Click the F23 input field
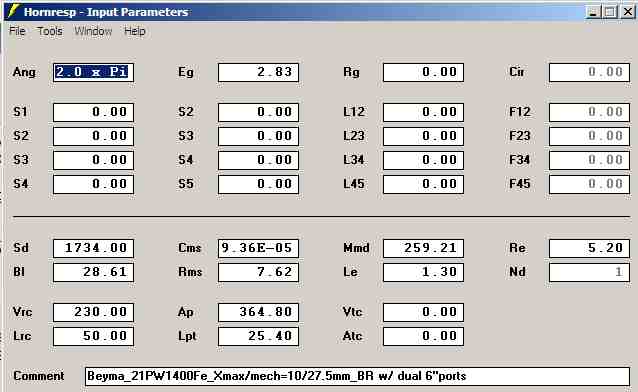638x392 pixels. pos(589,136)
